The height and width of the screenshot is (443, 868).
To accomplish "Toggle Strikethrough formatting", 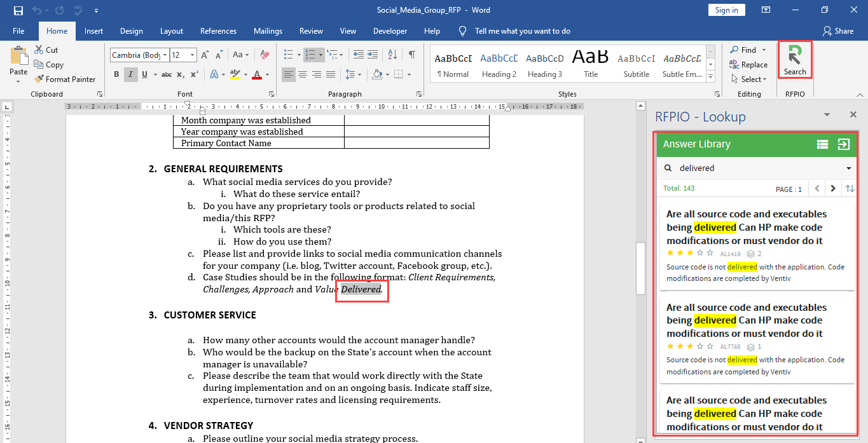I will coord(167,74).
